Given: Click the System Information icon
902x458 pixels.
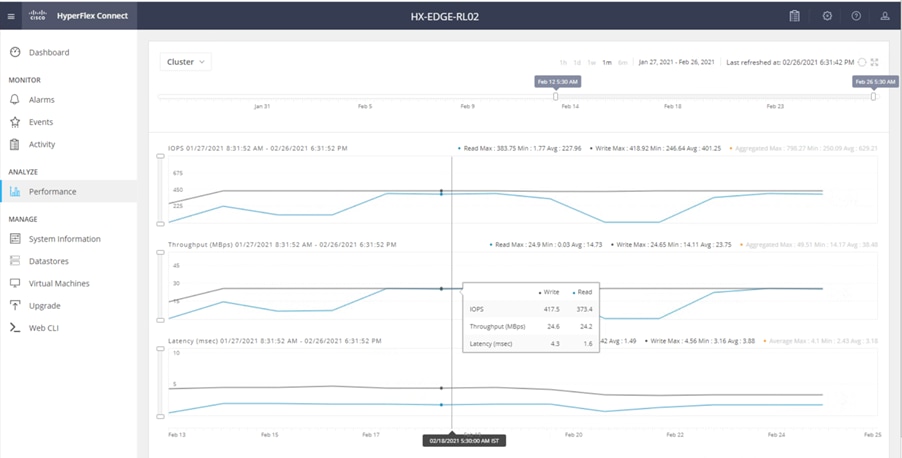Looking at the screenshot, I should (16, 239).
